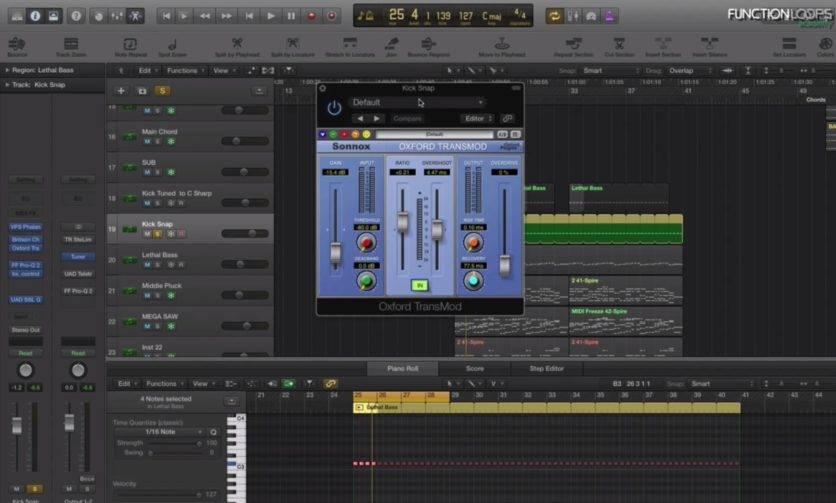Screen dimensions: 836x503
Task: Click the Compare button in plugin header
Action: pyautogui.click(x=407, y=118)
